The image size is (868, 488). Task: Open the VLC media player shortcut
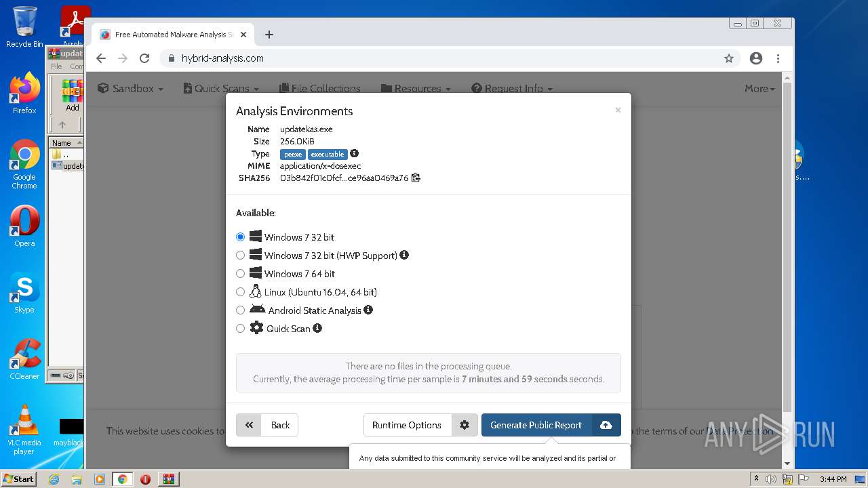[24, 429]
